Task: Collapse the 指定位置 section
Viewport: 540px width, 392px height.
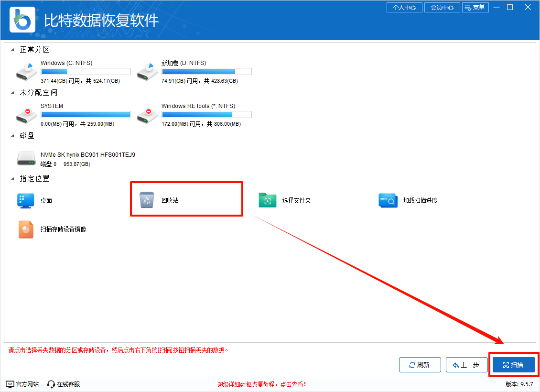Action: point(13,179)
